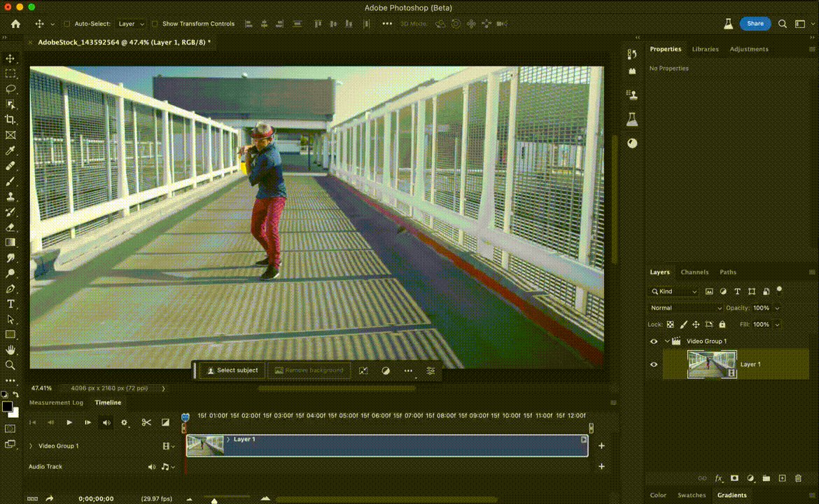819x504 pixels.
Task: Select the Type tool
Action: pos(10,304)
